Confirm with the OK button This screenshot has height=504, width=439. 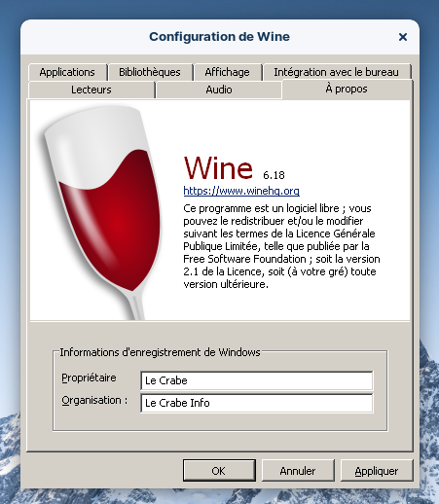[219, 470]
